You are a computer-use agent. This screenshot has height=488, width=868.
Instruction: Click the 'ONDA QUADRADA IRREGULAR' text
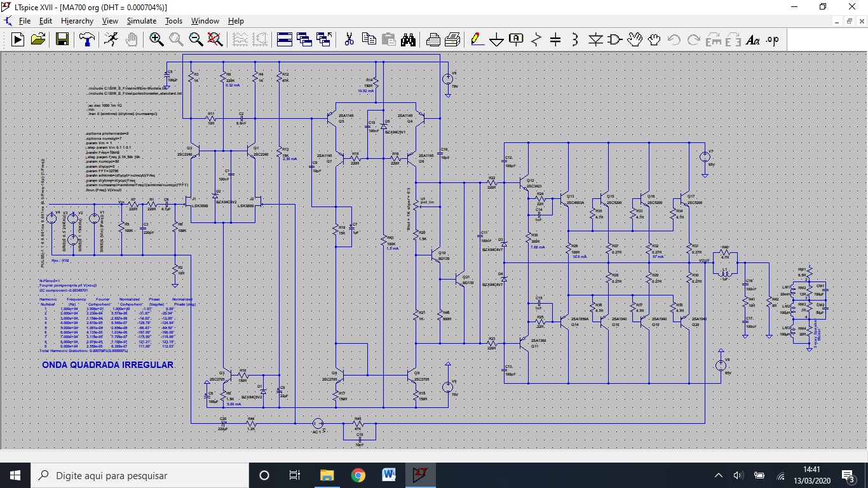pos(107,365)
